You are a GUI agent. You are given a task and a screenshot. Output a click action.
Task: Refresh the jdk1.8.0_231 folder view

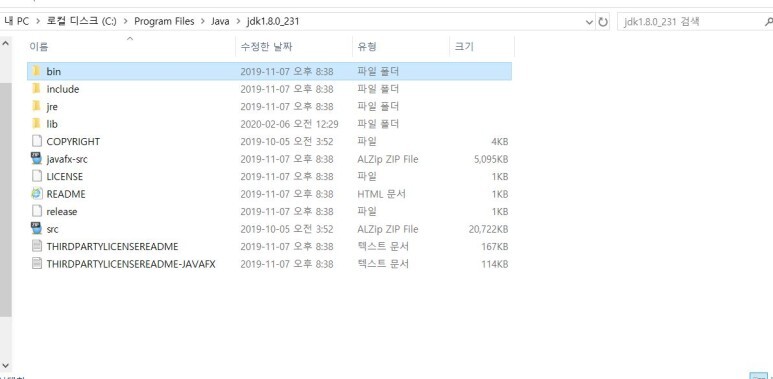[x=603, y=22]
